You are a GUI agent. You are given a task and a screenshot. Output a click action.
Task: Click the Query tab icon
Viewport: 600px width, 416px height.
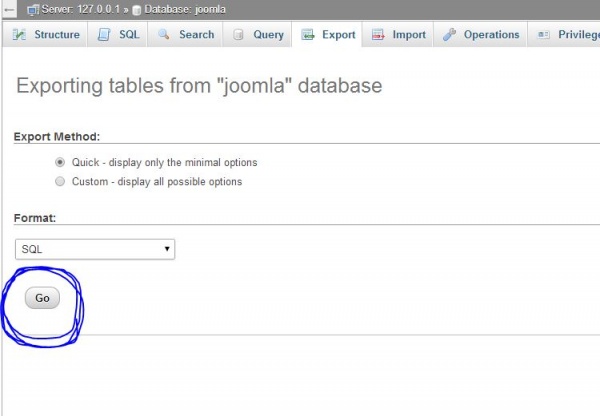click(239, 35)
